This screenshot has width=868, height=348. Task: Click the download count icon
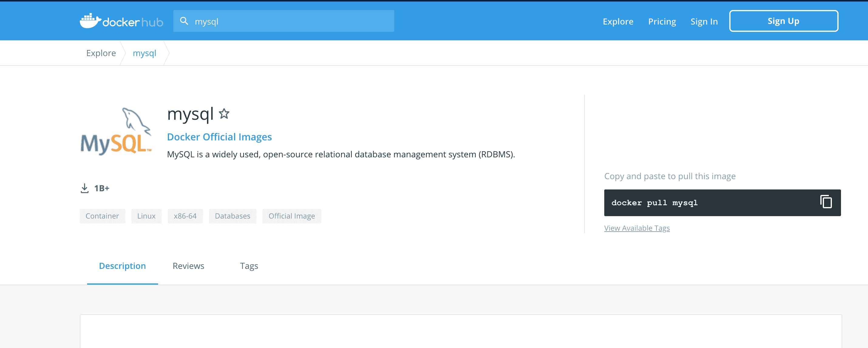click(85, 188)
